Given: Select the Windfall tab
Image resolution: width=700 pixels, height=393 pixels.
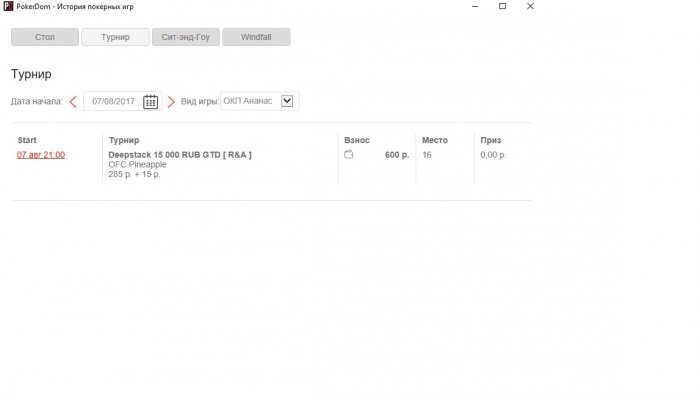Looking at the screenshot, I should [x=256, y=37].
